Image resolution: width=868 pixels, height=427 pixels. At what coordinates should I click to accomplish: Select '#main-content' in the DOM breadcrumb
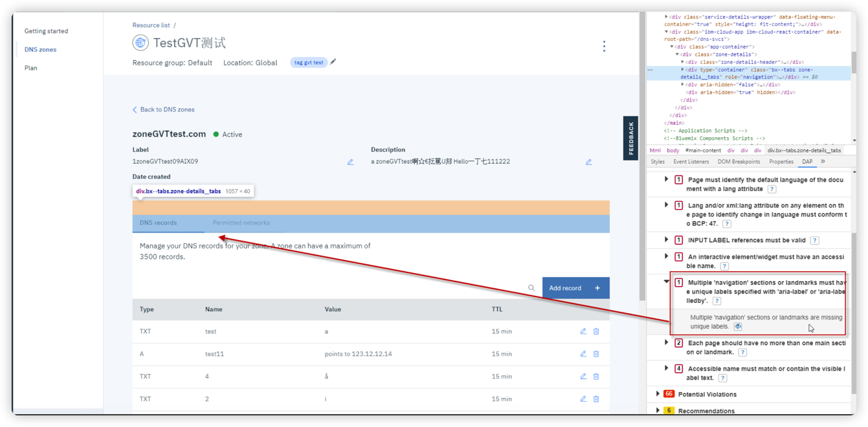coord(703,151)
